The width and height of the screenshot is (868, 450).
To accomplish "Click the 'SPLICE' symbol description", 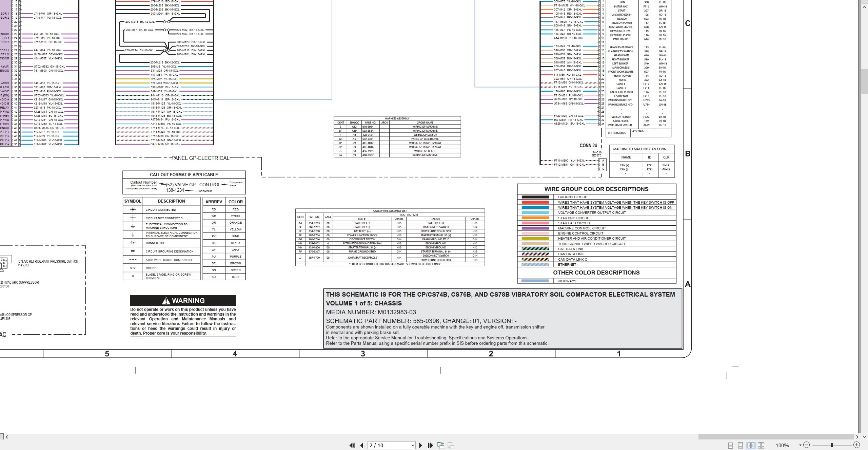I will click(x=151, y=268).
